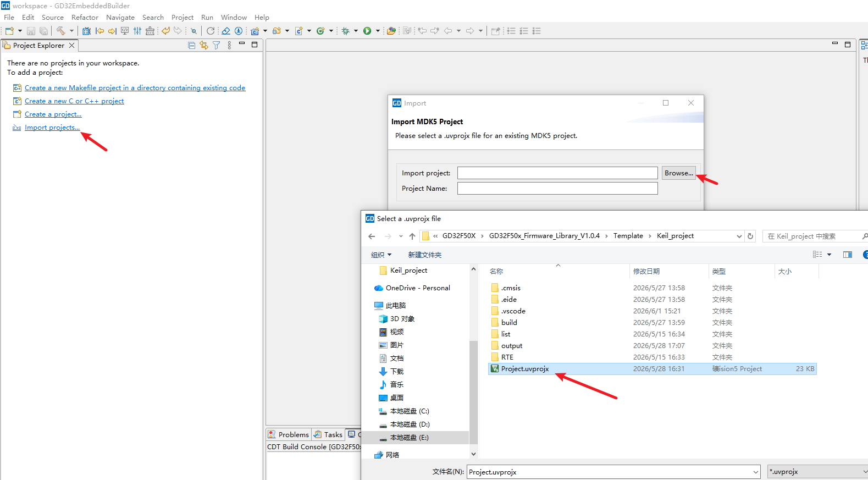Click 'Create a new C or C++ project' link
The width and height of the screenshot is (868, 480).
click(74, 101)
